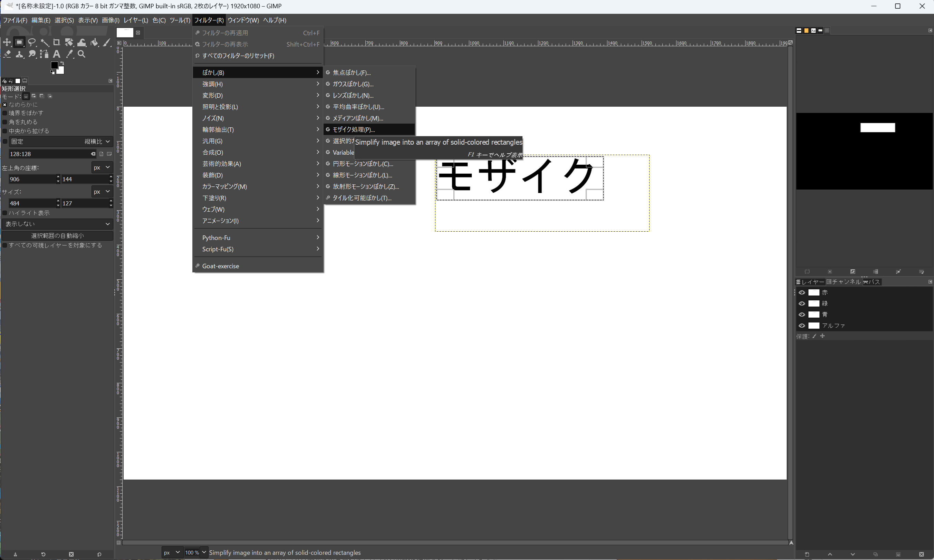934x560 pixels.
Task: Select the Bucket Fill tool
Action: [94, 42]
